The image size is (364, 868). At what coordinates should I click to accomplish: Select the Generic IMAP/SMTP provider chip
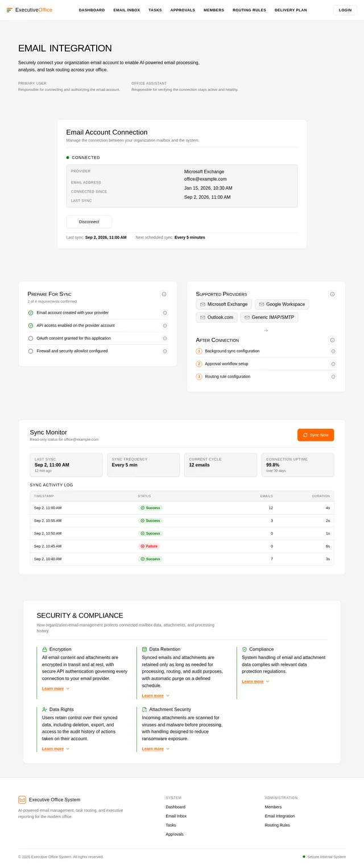click(269, 318)
